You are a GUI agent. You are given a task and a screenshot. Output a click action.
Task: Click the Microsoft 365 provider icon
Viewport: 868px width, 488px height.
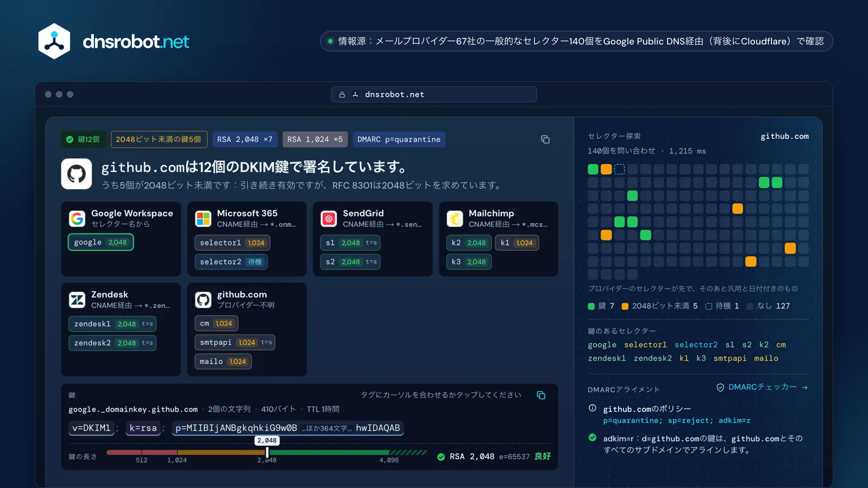[x=203, y=219]
